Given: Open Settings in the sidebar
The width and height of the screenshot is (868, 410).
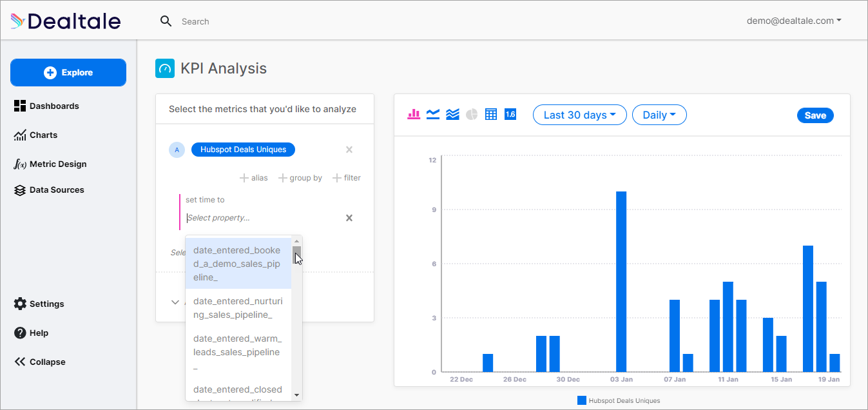Looking at the screenshot, I should click(39, 304).
